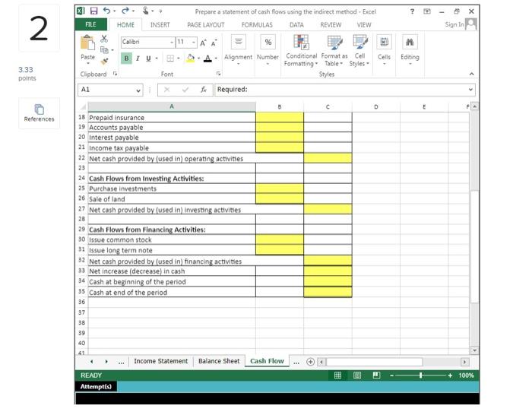Select Cash at end of the period amount cell

328,292
